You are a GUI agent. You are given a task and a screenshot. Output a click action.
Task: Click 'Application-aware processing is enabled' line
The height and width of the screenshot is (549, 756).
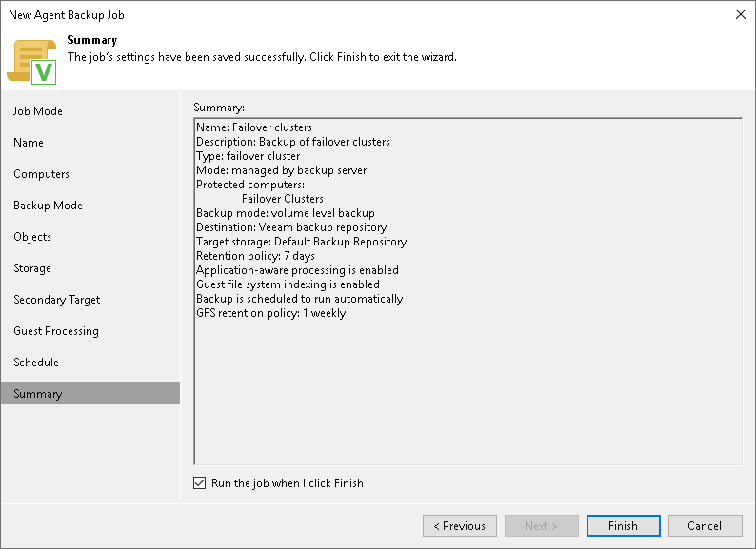pos(297,270)
